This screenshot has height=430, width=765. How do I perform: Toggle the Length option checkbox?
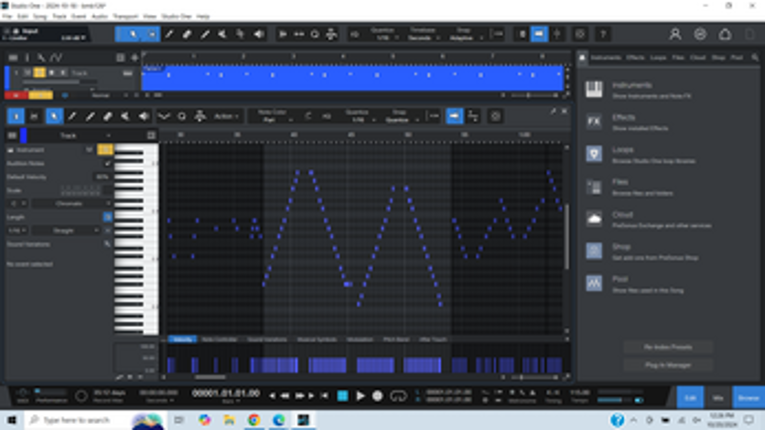[x=107, y=217]
